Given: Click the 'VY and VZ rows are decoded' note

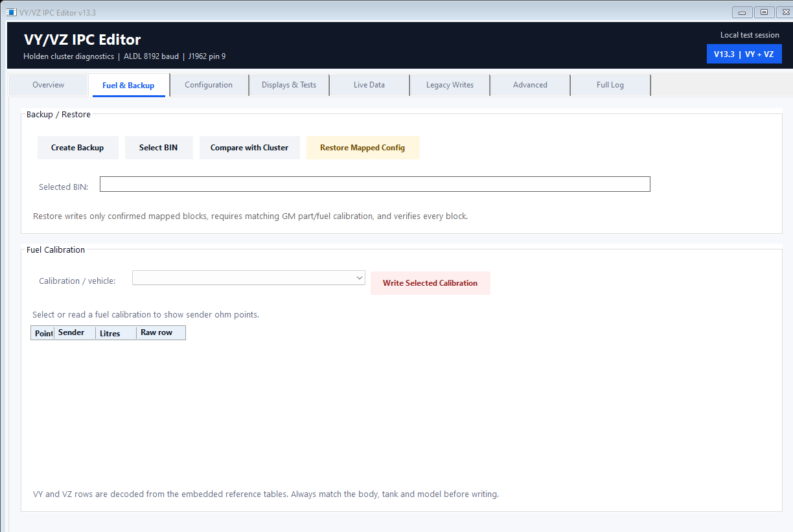Looking at the screenshot, I should (266, 494).
